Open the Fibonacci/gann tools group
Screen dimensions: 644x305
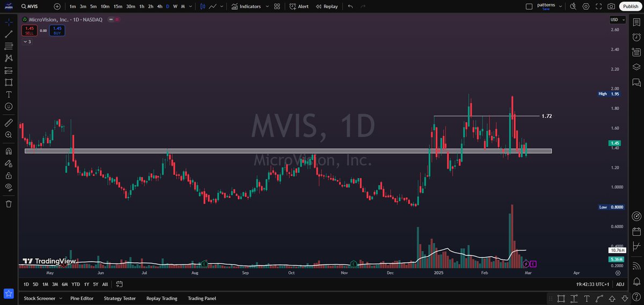(9, 47)
